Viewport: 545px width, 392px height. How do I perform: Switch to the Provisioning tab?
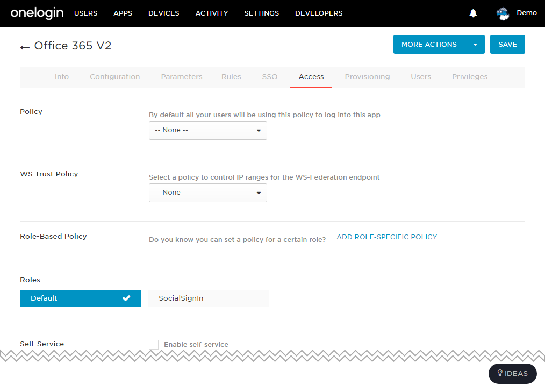[x=368, y=76]
